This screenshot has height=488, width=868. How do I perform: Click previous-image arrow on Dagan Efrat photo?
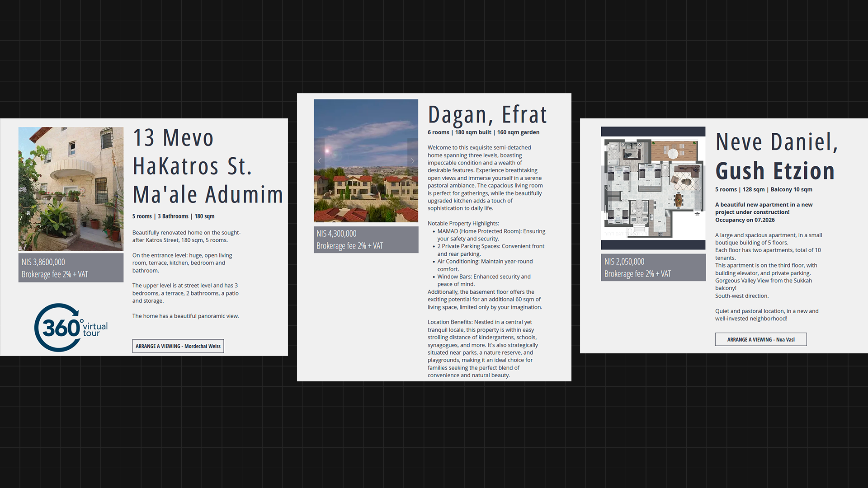point(319,161)
